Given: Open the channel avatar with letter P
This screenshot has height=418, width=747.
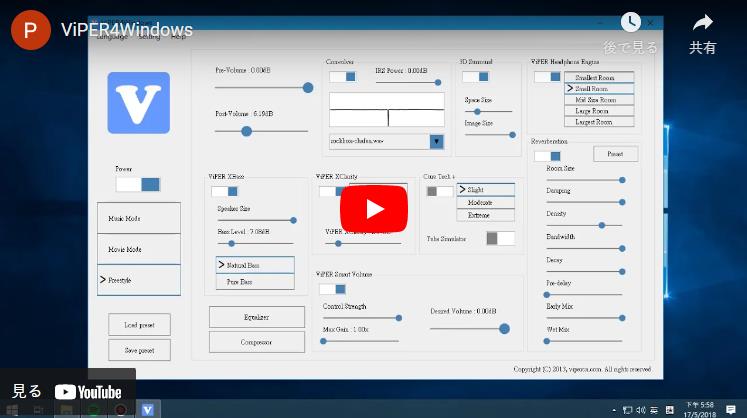Looking at the screenshot, I should 30,30.
